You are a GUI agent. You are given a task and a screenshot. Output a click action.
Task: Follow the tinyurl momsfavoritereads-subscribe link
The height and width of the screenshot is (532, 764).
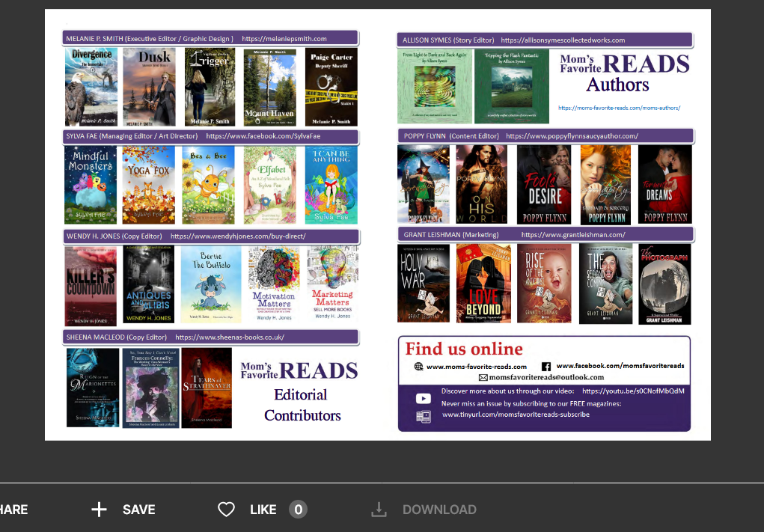pos(516,415)
